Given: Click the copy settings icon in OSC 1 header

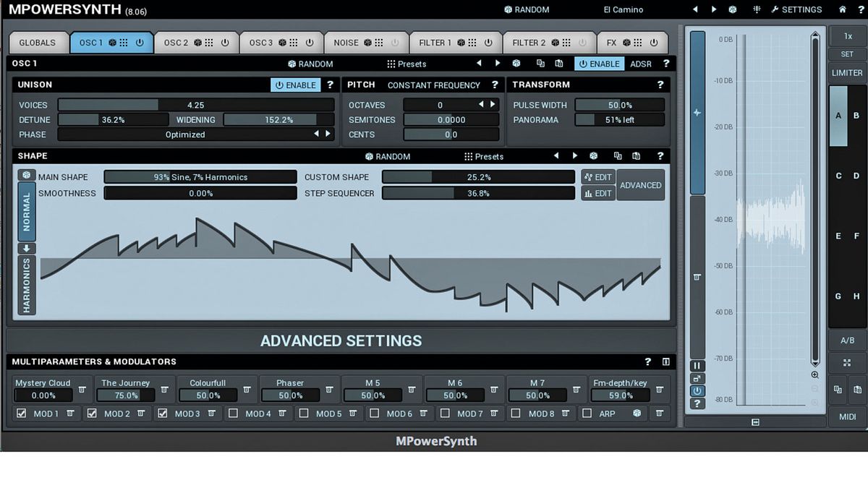Looking at the screenshot, I should point(539,64).
